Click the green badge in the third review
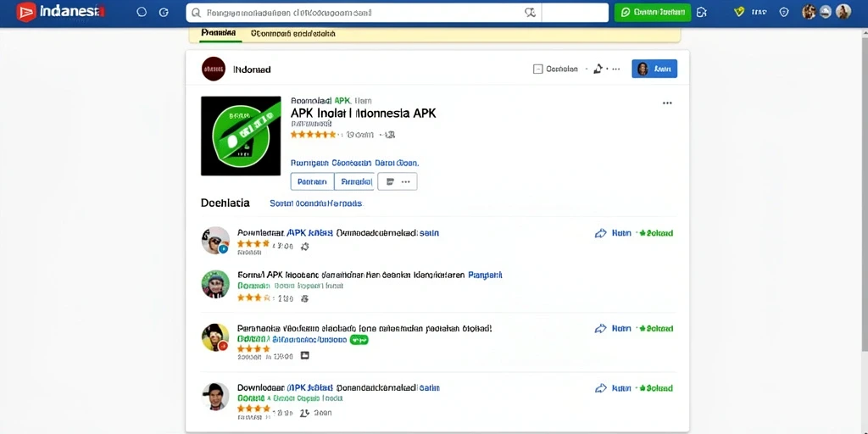Viewport: 868px width, 434px height. (359, 339)
